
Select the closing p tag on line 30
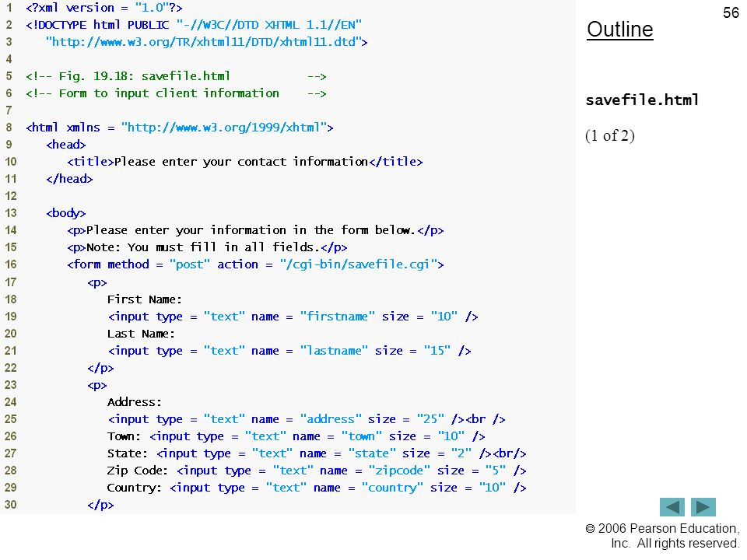point(100,506)
